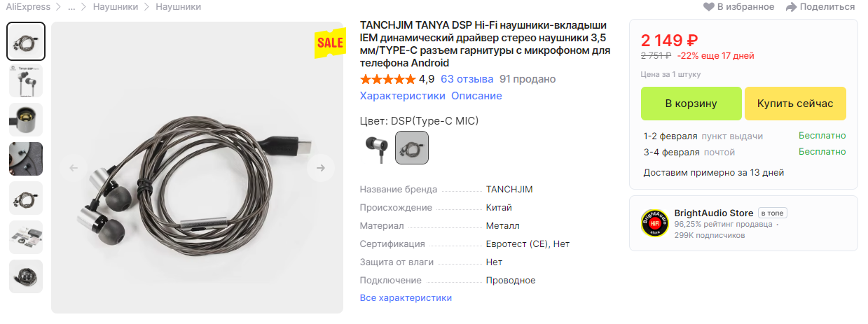Select the DSP Type-C MIC color variant
Image resolution: width=868 pixels, height=324 pixels.
(412, 148)
